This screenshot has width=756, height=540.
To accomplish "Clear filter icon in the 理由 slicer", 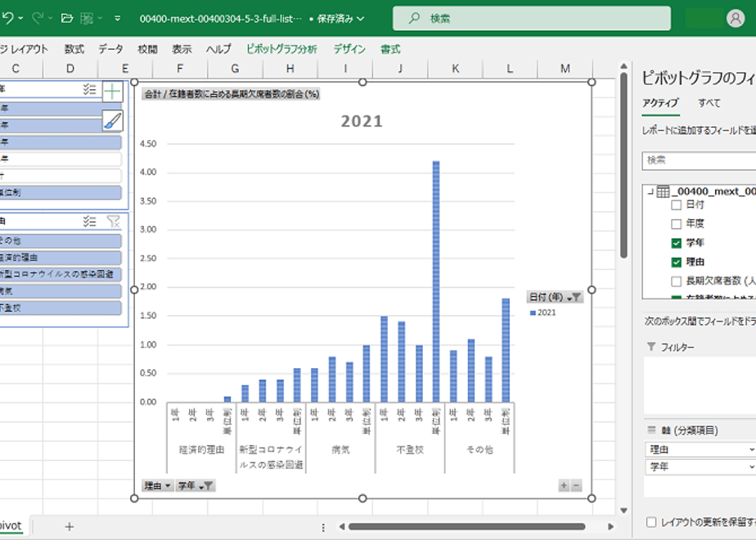I will pos(113,221).
